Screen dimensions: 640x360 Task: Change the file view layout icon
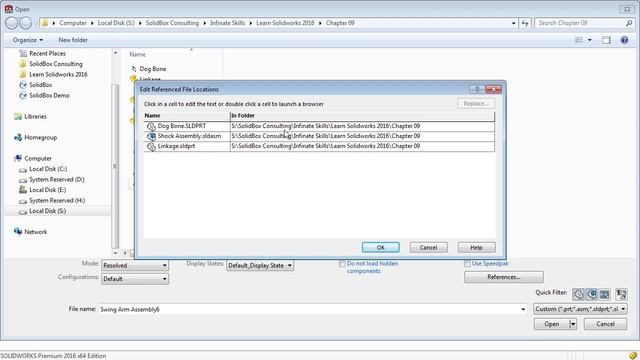(x=579, y=40)
